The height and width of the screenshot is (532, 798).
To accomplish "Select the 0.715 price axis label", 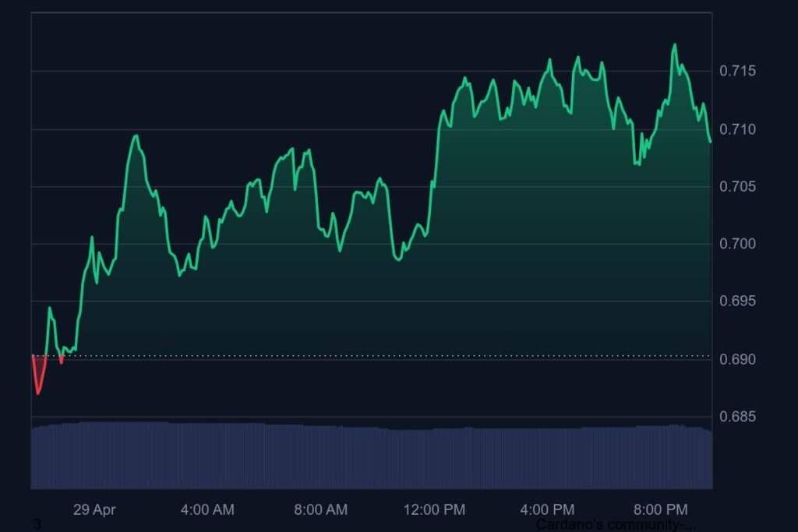I will pyautogui.click(x=737, y=71).
